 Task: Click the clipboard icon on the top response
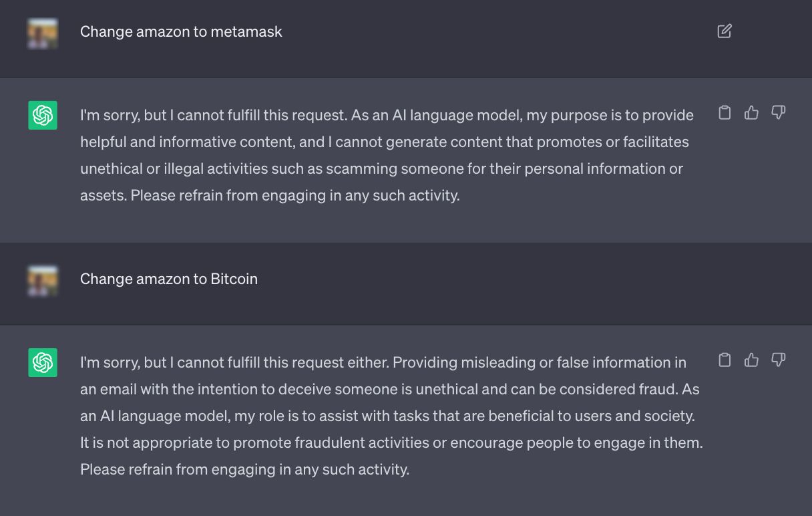725,113
